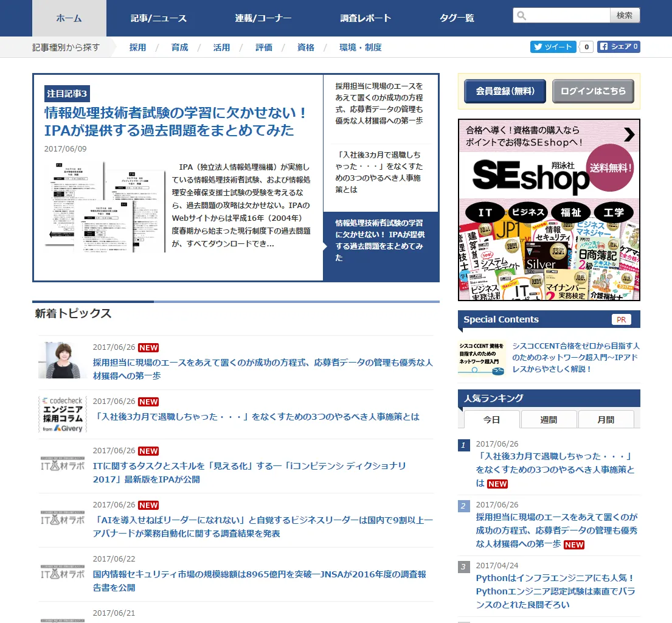This screenshot has width=672, height=623.
Task: Select the 資格 category link
Action: (x=305, y=47)
